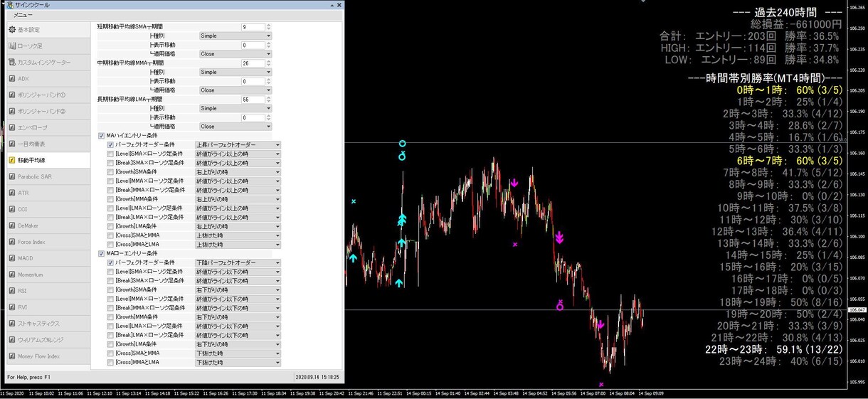The width and height of the screenshot is (868, 399).
Task: Toggle the MAローエントリー条件 checkbox
Action: (101, 253)
